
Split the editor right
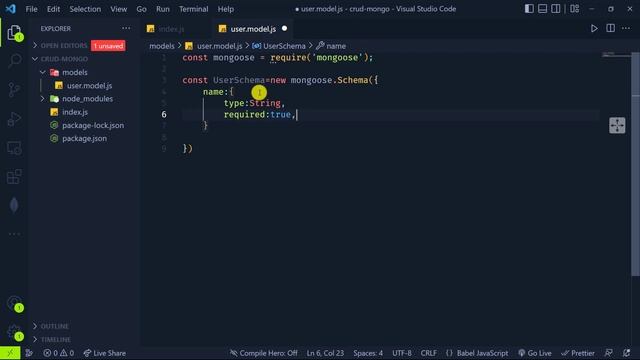tap(610, 28)
